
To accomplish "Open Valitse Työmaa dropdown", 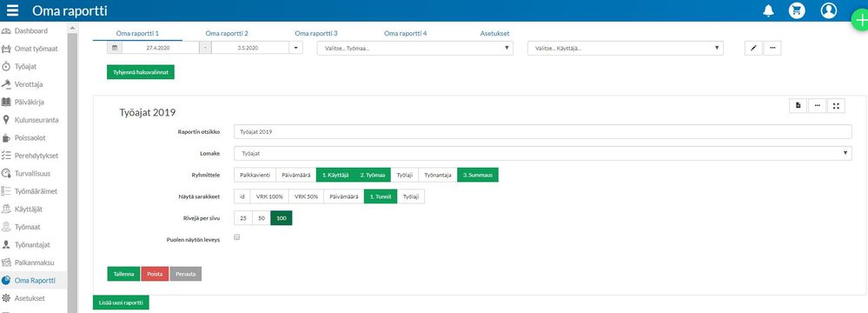I will pyautogui.click(x=415, y=48).
